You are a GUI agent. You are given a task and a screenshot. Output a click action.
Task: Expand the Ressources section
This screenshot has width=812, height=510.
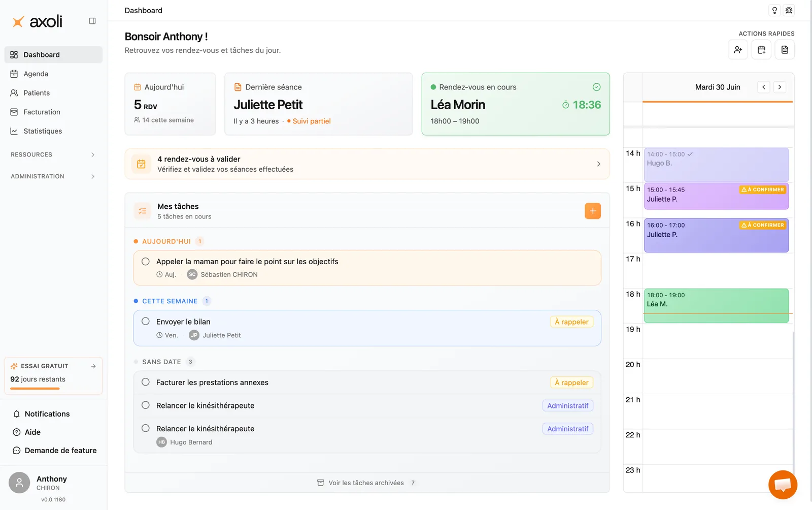click(53, 154)
